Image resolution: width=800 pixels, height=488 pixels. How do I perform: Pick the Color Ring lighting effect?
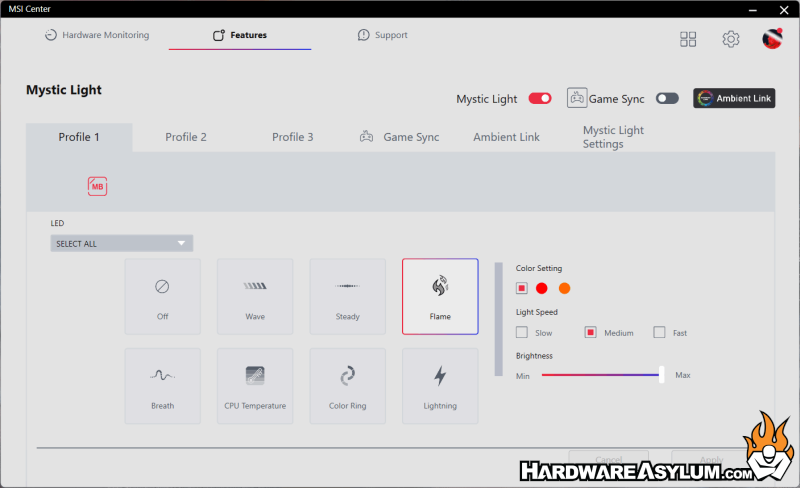tap(347, 386)
